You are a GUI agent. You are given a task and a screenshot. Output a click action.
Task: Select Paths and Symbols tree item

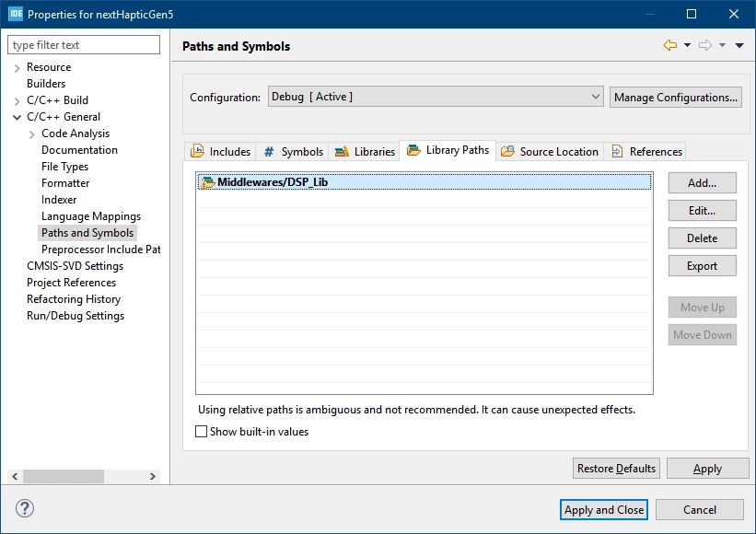click(x=87, y=233)
